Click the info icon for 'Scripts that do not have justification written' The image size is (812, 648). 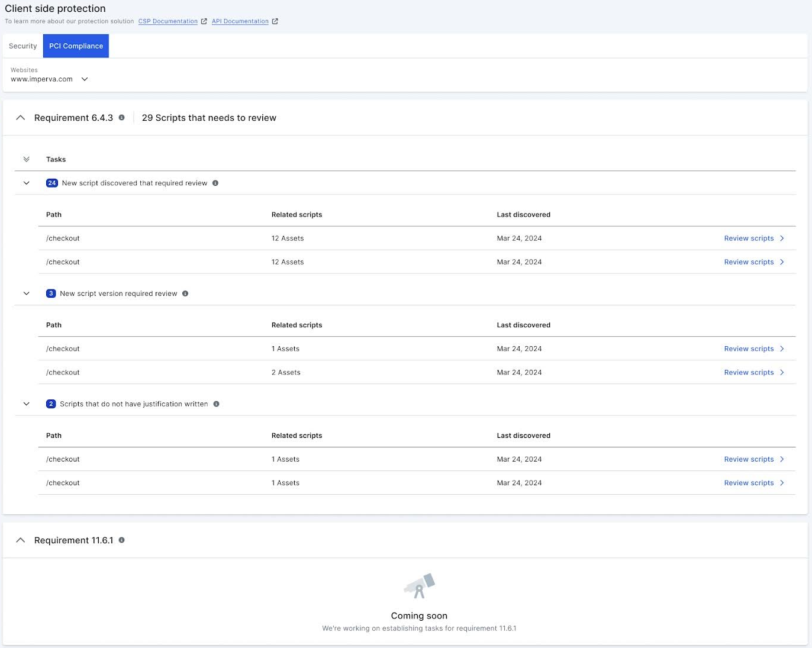click(216, 404)
